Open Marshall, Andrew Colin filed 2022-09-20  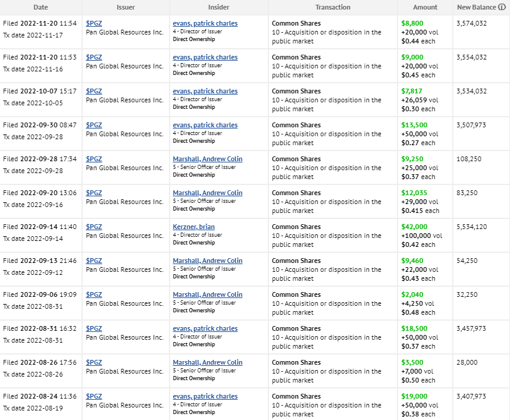coord(208,193)
